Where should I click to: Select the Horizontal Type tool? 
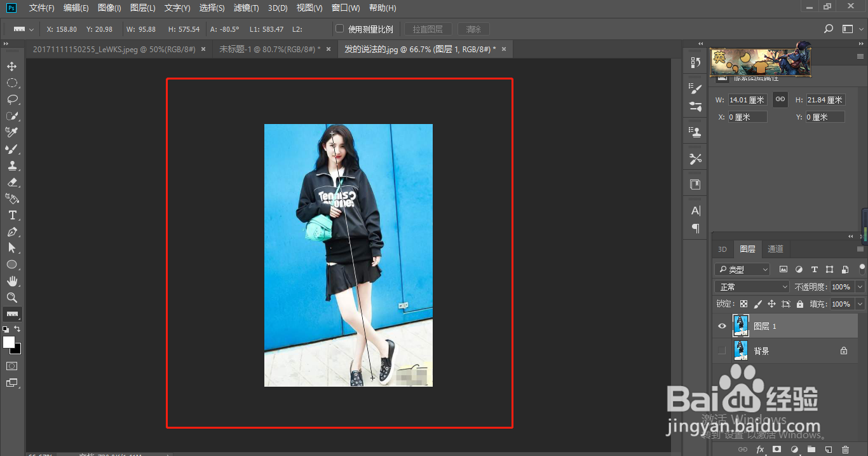(x=12, y=215)
